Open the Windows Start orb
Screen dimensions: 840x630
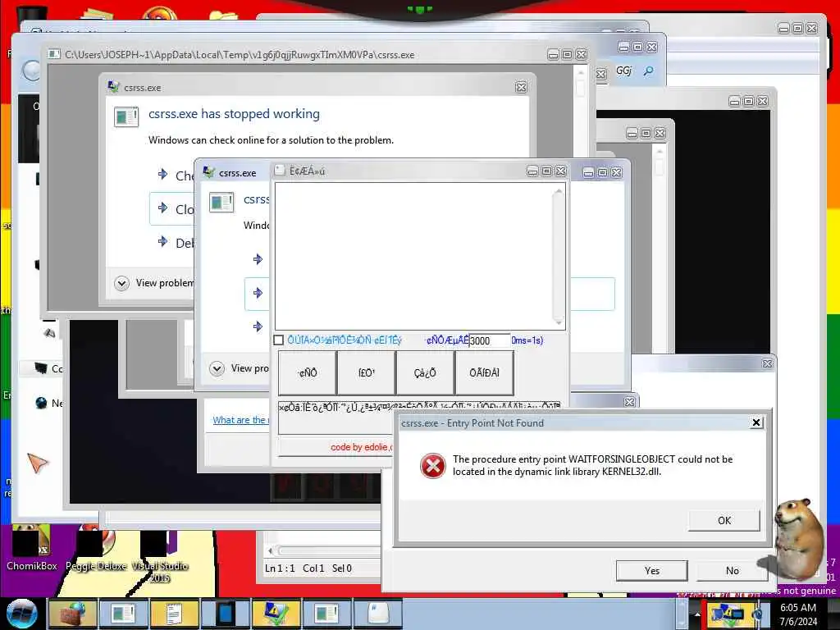(x=22, y=614)
